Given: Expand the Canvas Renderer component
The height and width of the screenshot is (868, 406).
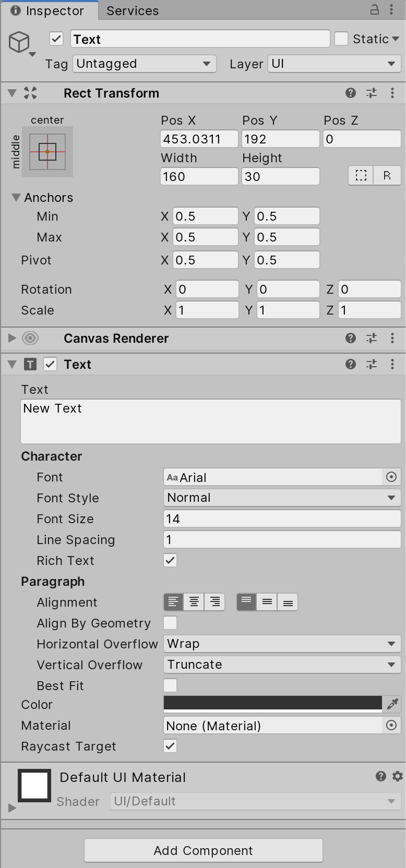Looking at the screenshot, I should point(12,338).
